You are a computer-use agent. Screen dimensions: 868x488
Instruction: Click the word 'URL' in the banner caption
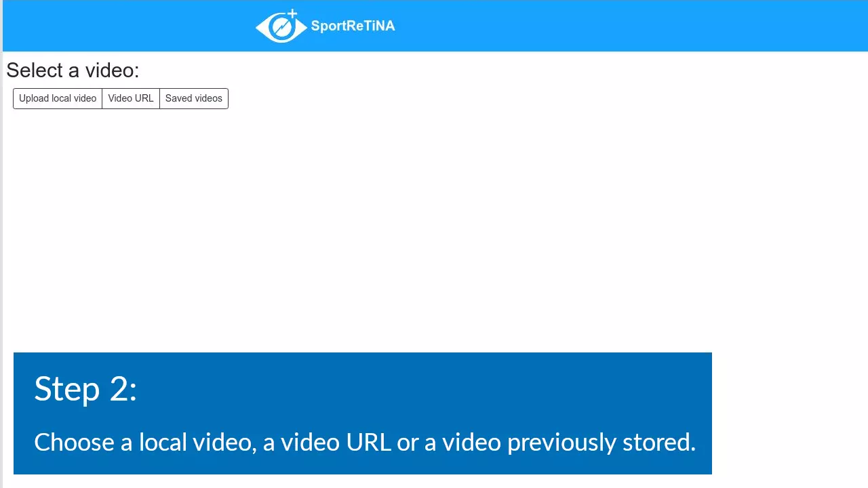[368, 442]
